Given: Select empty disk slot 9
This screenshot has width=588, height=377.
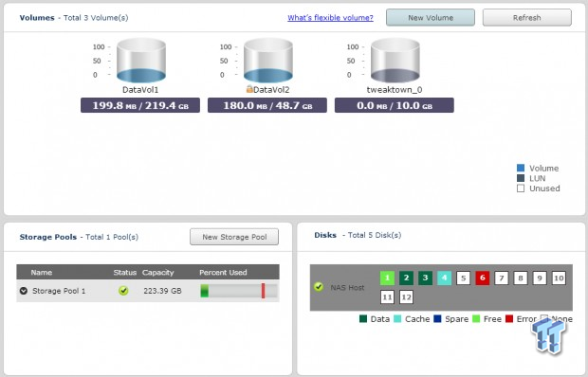Looking at the screenshot, I should click(x=540, y=278).
